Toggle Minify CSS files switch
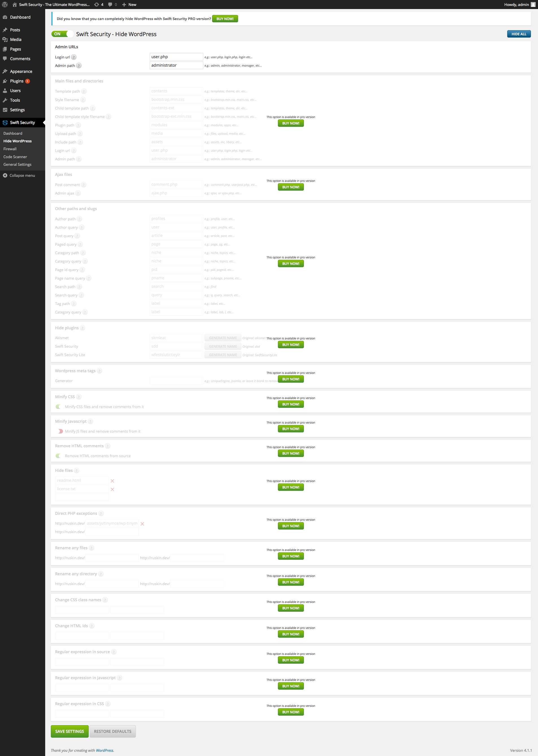This screenshot has height=756, width=538. [x=58, y=407]
